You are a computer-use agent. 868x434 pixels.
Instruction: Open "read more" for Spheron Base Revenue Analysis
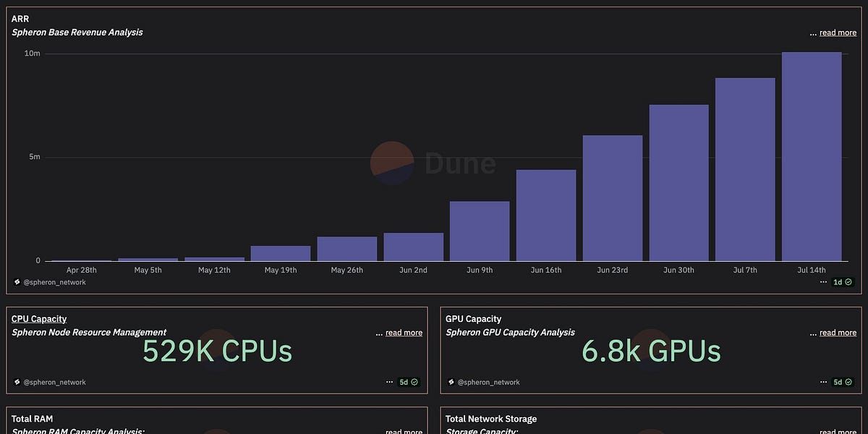[x=838, y=33]
